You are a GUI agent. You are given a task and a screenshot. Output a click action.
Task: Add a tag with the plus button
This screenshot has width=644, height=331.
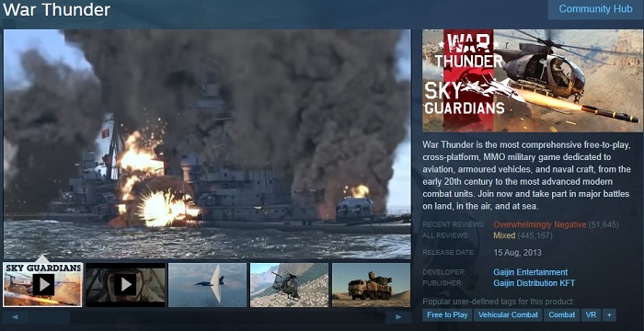coord(609,315)
